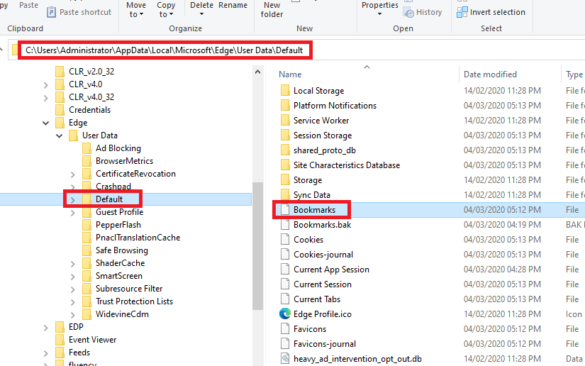This screenshot has width=585, height=366.
Task: Select the Cookies-journal file icon
Action: click(285, 254)
